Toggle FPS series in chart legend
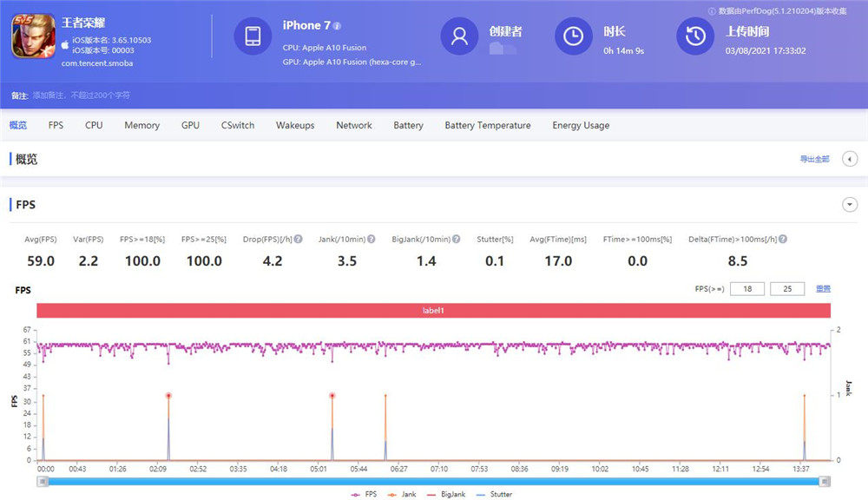Image resolution: width=868 pixels, height=500 pixels. click(366, 494)
